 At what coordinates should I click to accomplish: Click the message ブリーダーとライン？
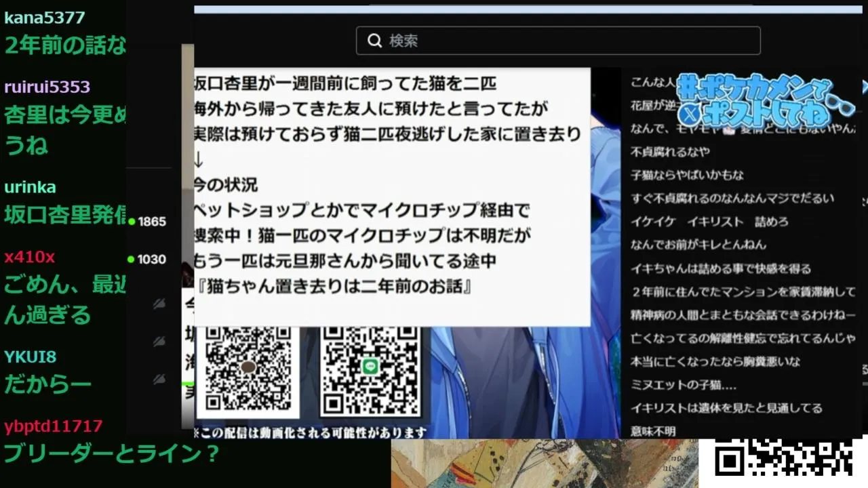(111, 453)
